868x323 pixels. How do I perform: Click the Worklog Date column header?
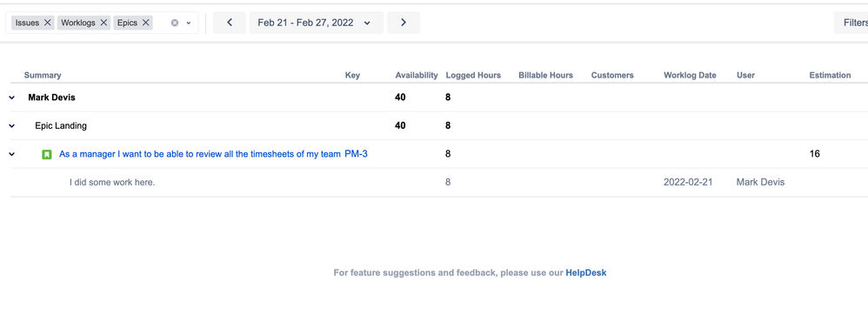tap(690, 76)
